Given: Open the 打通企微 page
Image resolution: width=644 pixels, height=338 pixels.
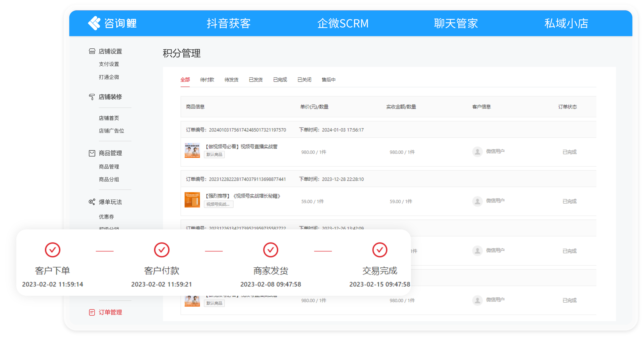Looking at the screenshot, I should [109, 77].
